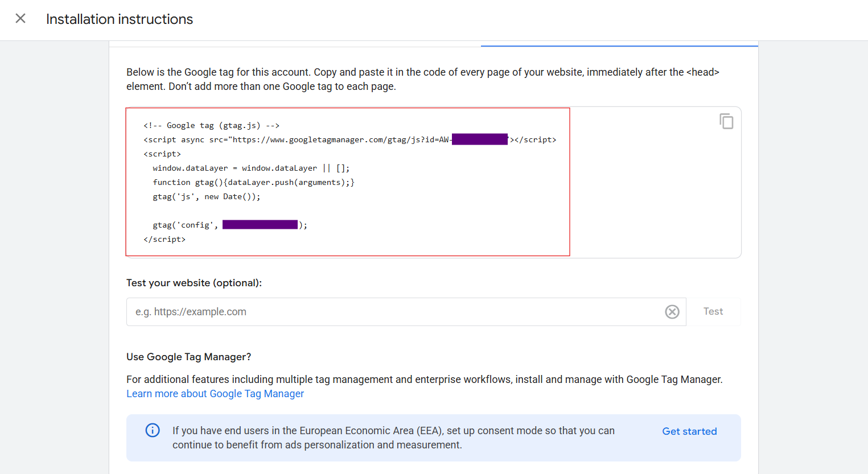Click the redacted ID in script src URL

pos(479,139)
